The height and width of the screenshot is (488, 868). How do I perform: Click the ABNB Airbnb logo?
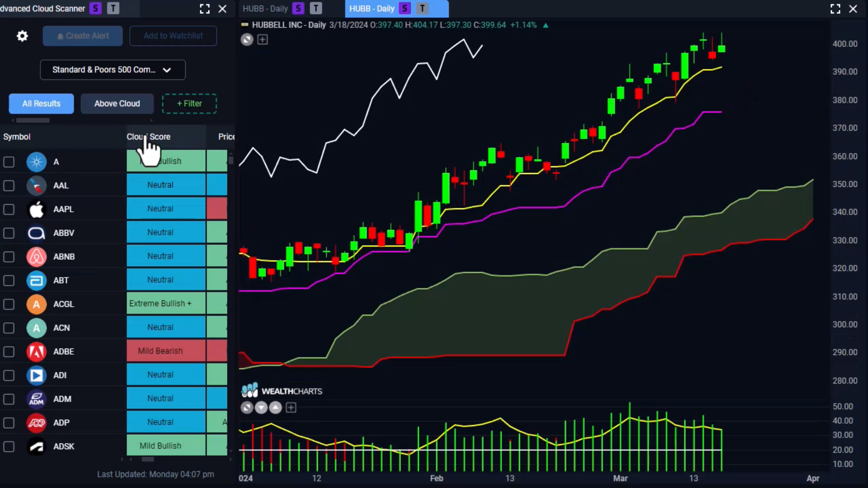click(x=37, y=257)
